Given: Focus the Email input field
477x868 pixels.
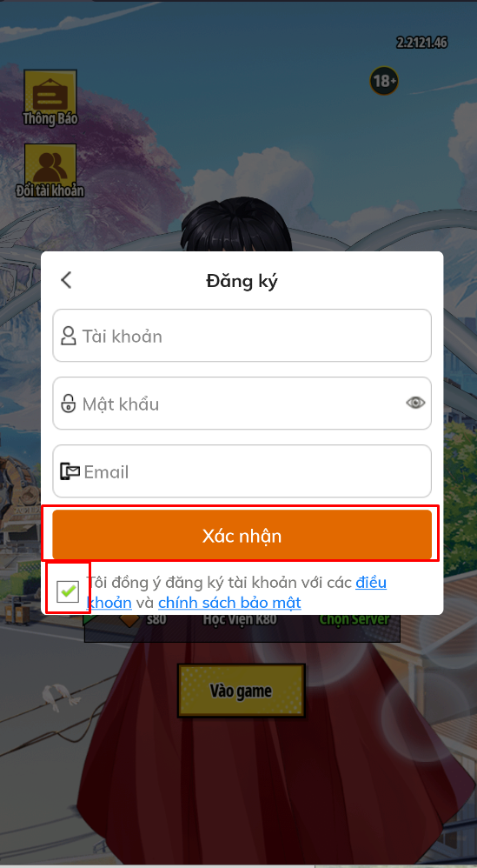Looking at the screenshot, I should pyautogui.click(x=242, y=471).
